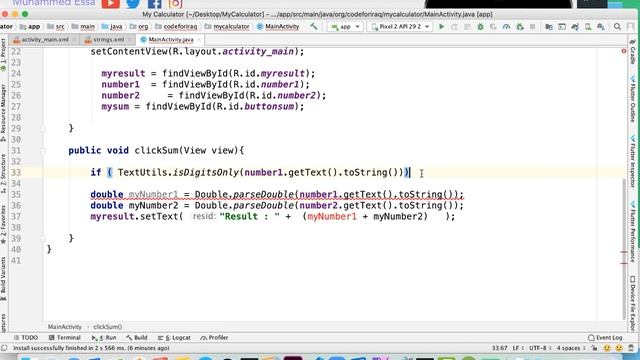
Task: Click the editor vertical scrollbar
Action: click(624, 249)
